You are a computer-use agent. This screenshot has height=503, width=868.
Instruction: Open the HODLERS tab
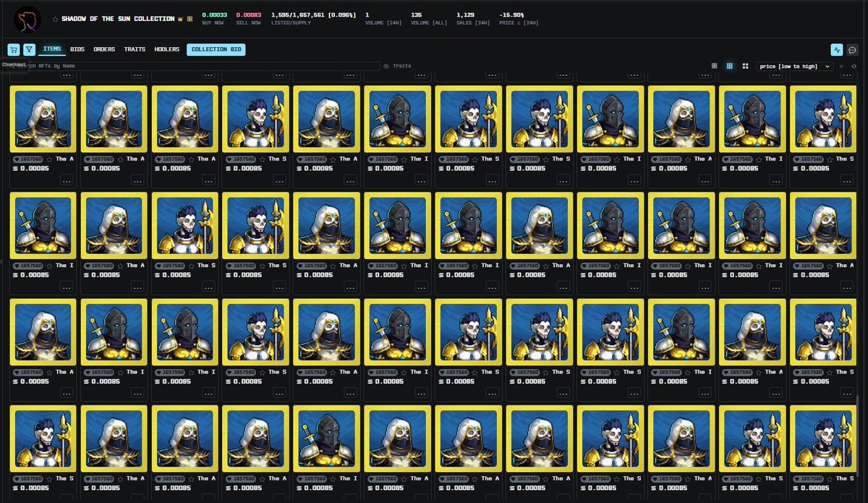click(167, 49)
